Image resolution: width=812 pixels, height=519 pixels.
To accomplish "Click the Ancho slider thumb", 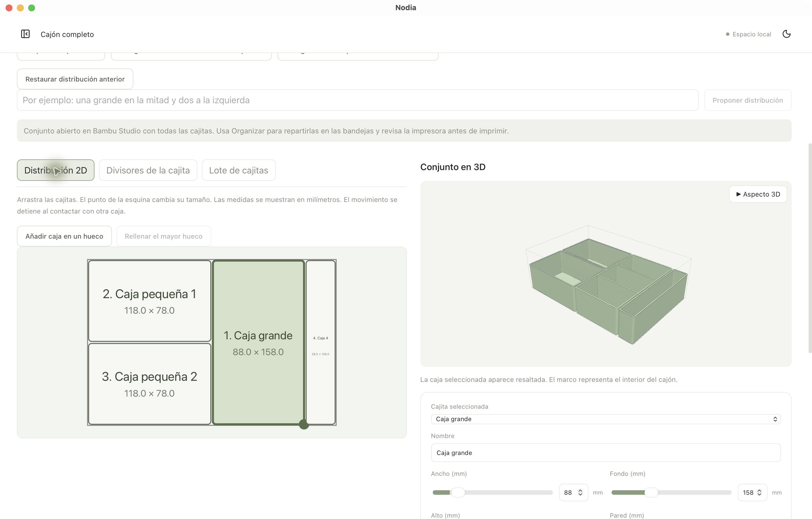I will (458, 492).
